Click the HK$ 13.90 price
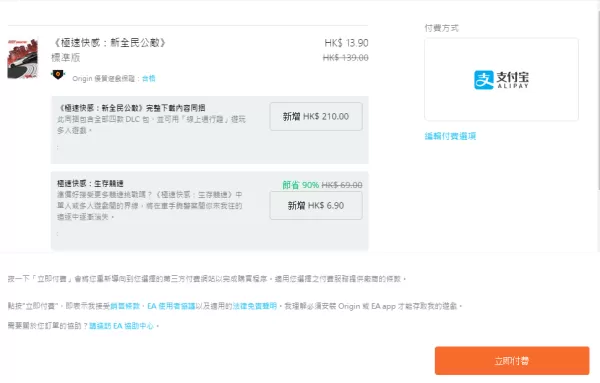The height and width of the screenshot is (383, 600). [x=346, y=43]
